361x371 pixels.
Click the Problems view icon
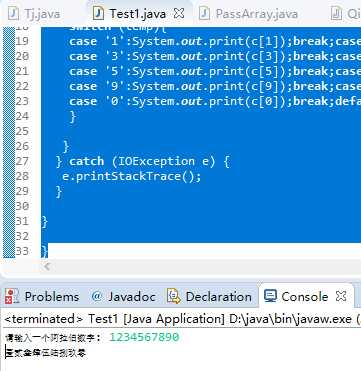12,296
